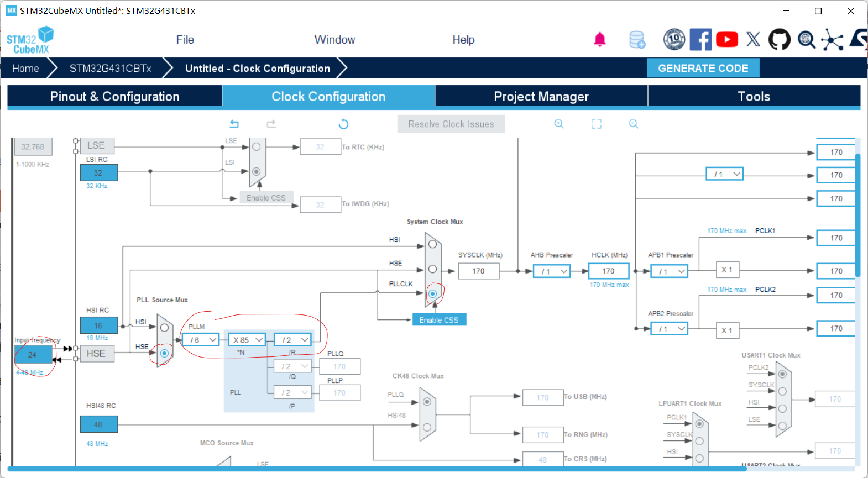Select HSI as PLL source
The height and width of the screenshot is (478, 868).
click(164, 328)
